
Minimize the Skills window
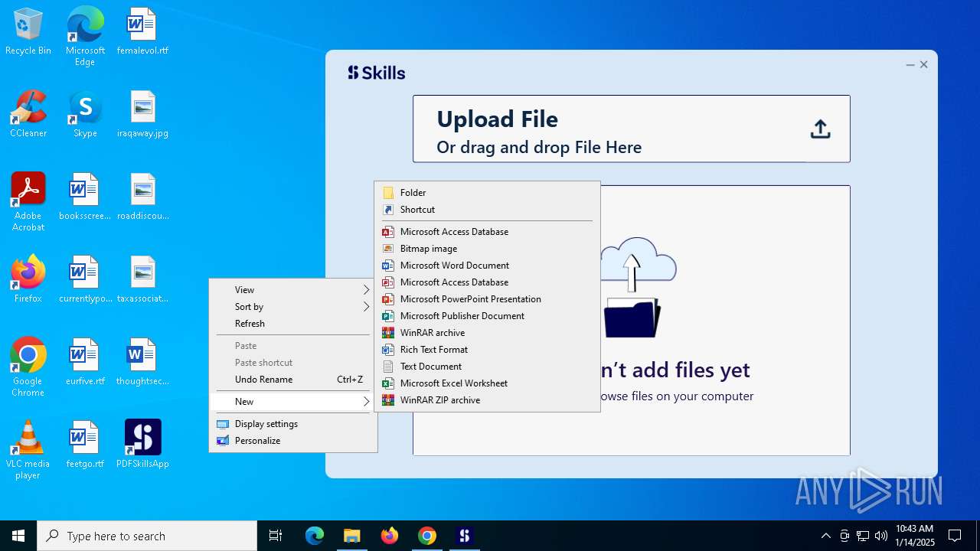(x=910, y=65)
